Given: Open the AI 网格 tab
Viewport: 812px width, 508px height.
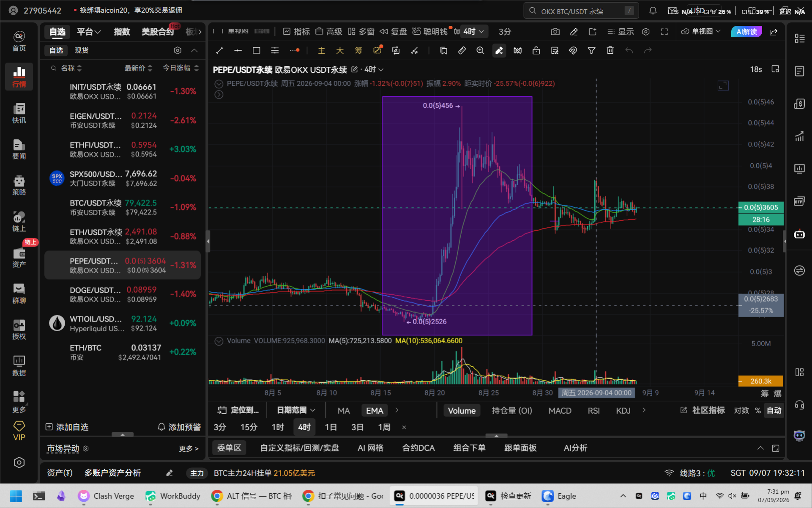Looking at the screenshot, I should [x=370, y=448].
